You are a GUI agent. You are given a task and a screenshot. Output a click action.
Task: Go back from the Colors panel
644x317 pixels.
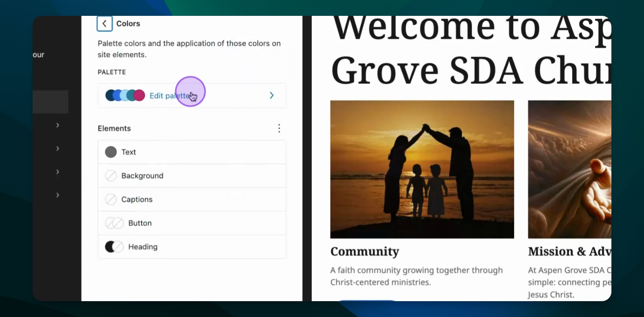click(x=104, y=23)
